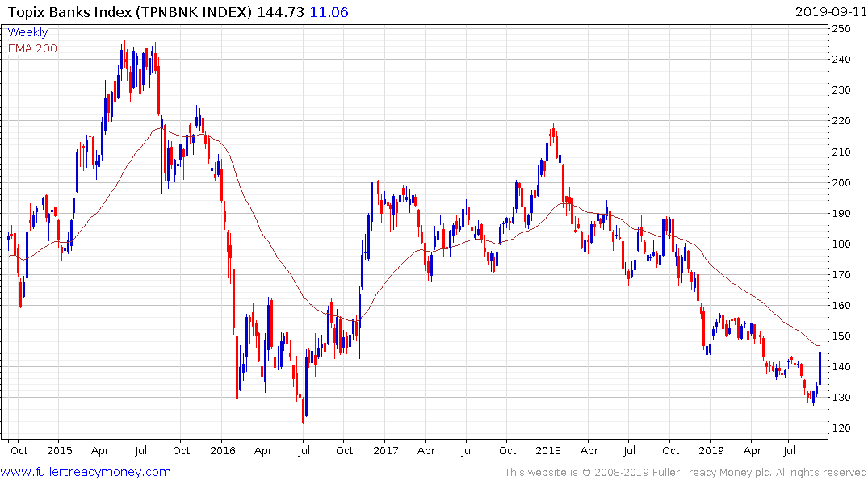Click the y-axis label '120'
Screen dimensions: 868x484
(x=841, y=428)
